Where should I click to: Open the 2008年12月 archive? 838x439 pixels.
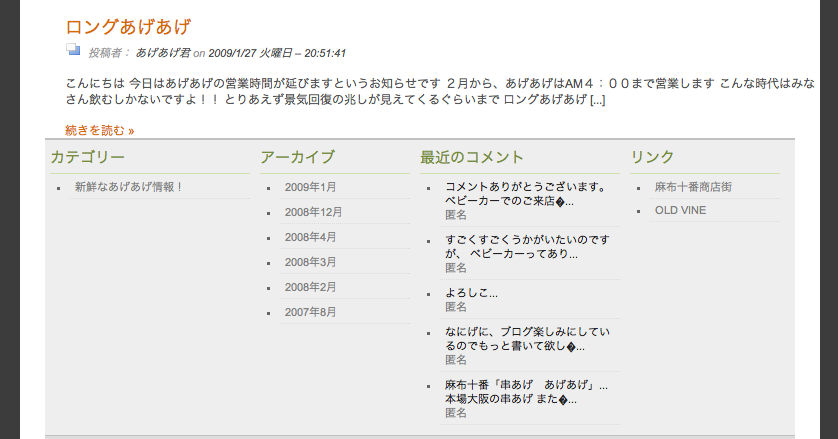pyautogui.click(x=313, y=212)
